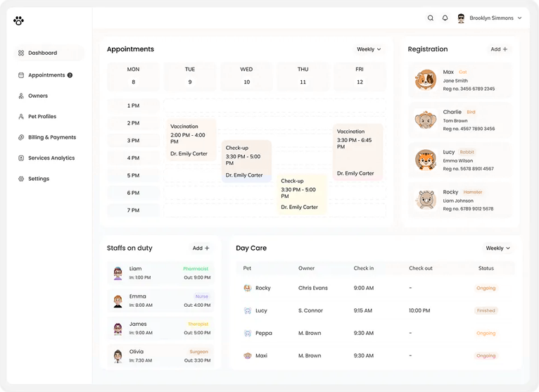This screenshot has width=539, height=392.
Task: Add a new staff on duty
Action: [x=201, y=248]
